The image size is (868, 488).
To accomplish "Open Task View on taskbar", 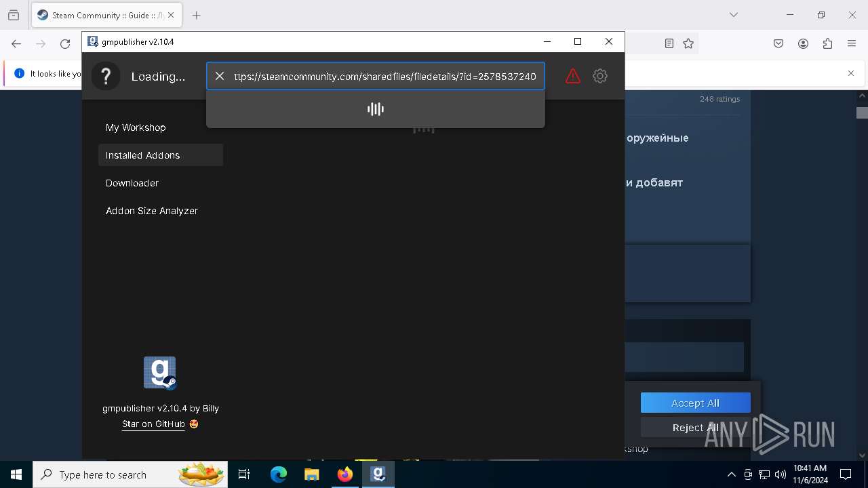I will coord(245,474).
